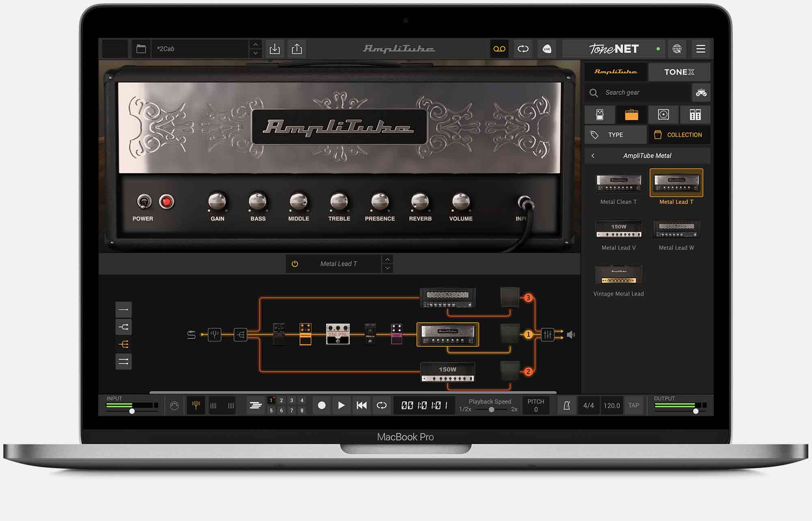Select next amp using Metal Lead T down arrow
Image resolution: width=812 pixels, height=521 pixels.
[388, 268]
